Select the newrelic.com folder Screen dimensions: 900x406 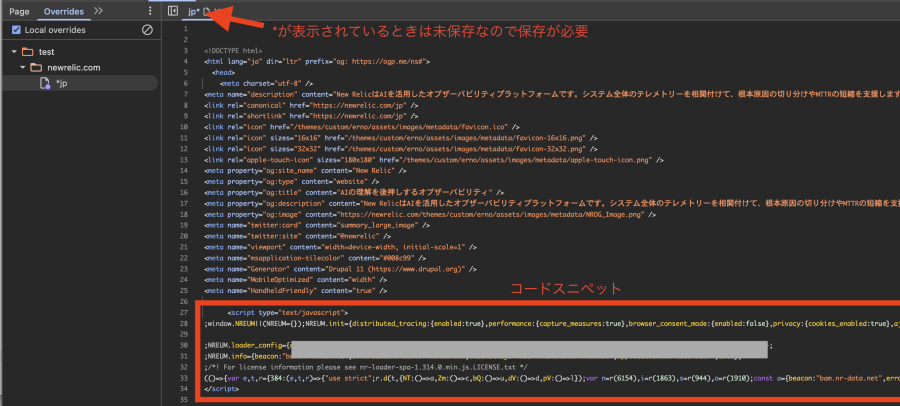point(73,68)
